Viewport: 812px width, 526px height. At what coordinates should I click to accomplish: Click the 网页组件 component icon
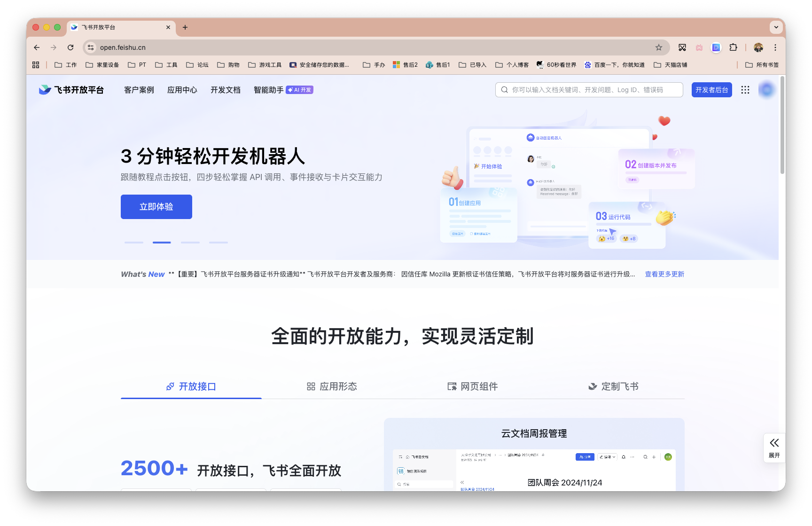click(x=452, y=386)
